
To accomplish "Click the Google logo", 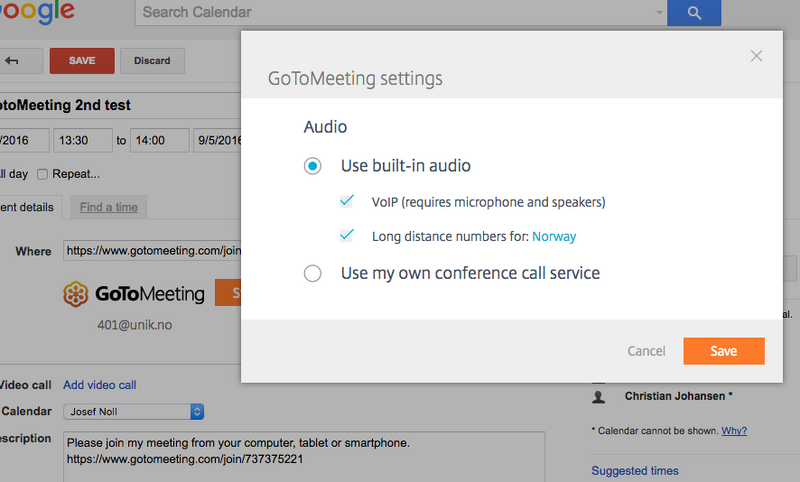I will [37, 11].
